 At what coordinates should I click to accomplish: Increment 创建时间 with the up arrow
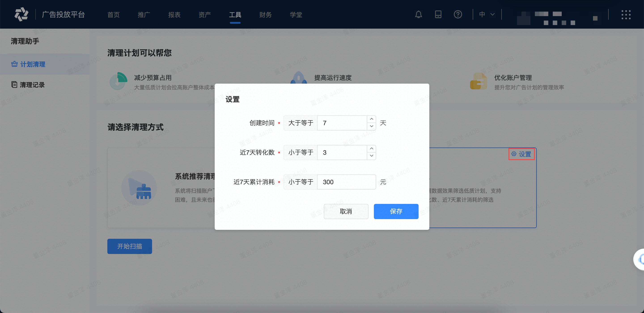371,120
